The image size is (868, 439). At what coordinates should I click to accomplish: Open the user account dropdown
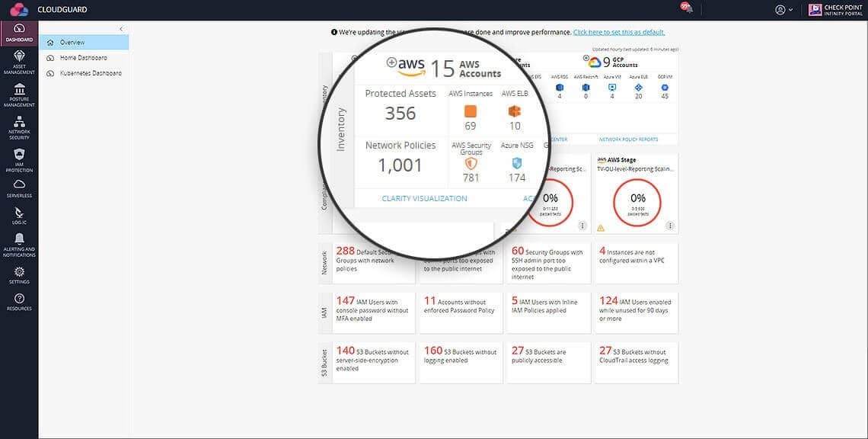pyautogui.click(x=783, y=9)
